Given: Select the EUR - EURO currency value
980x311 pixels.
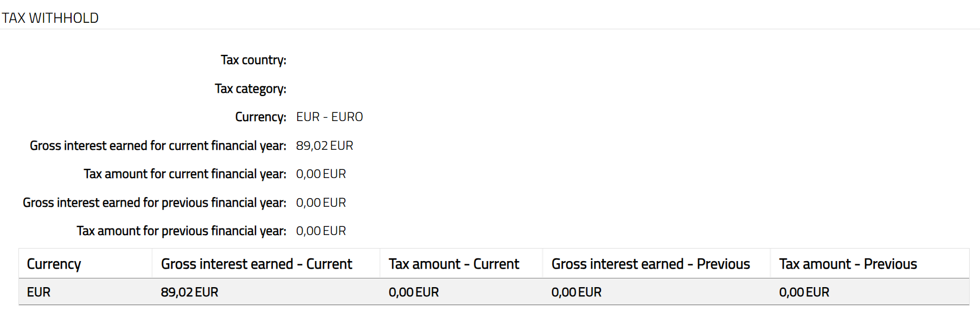Looking at the screenshot, I should tap(329, 117).
